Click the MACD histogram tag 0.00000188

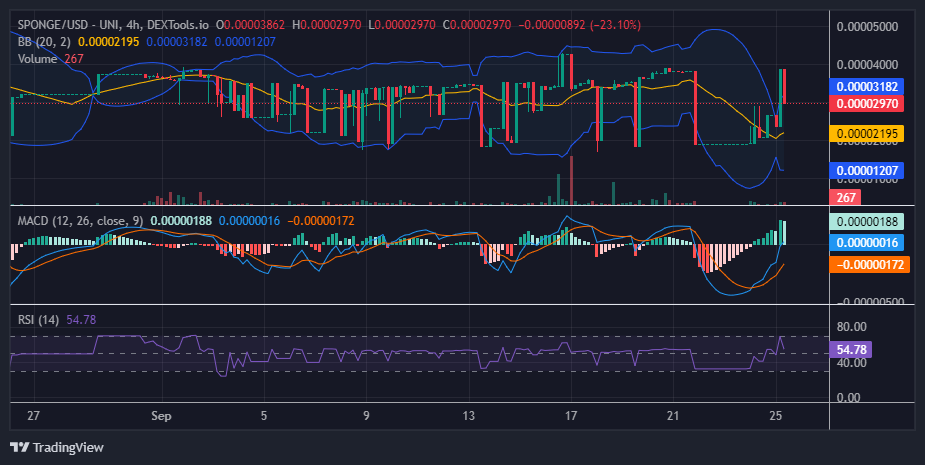tap(867, 222)
